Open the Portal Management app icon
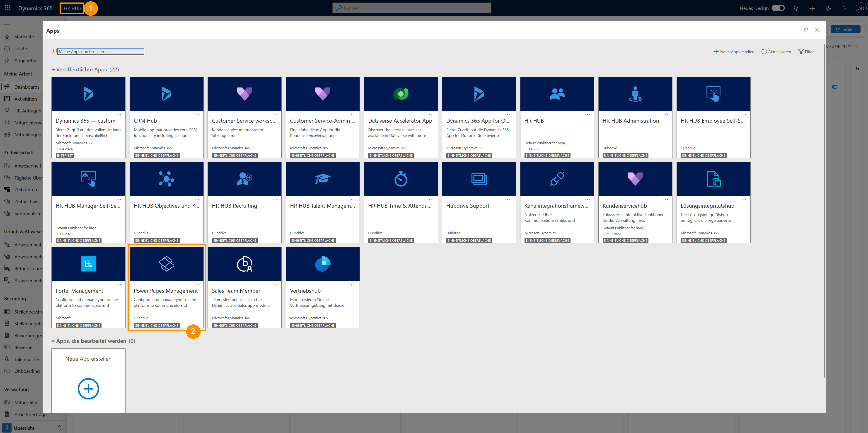 click(x=88, y=264)
